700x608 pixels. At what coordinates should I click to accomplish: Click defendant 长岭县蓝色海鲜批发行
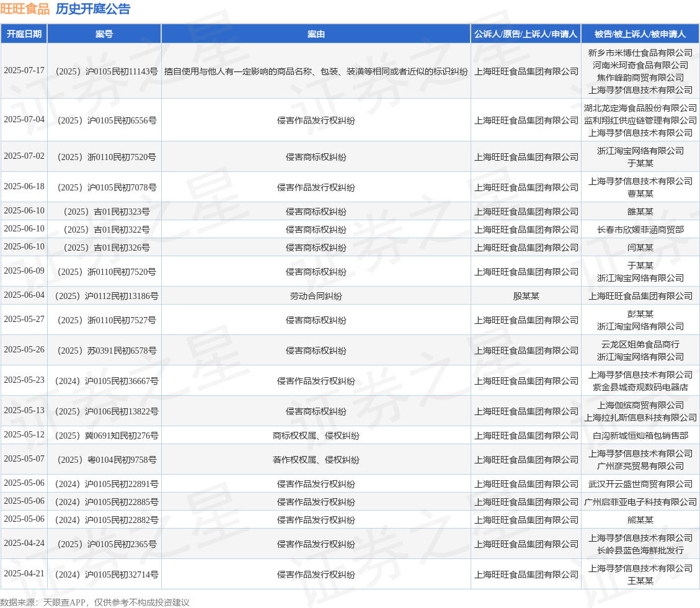pyautogui.click(x=640, y=550)
